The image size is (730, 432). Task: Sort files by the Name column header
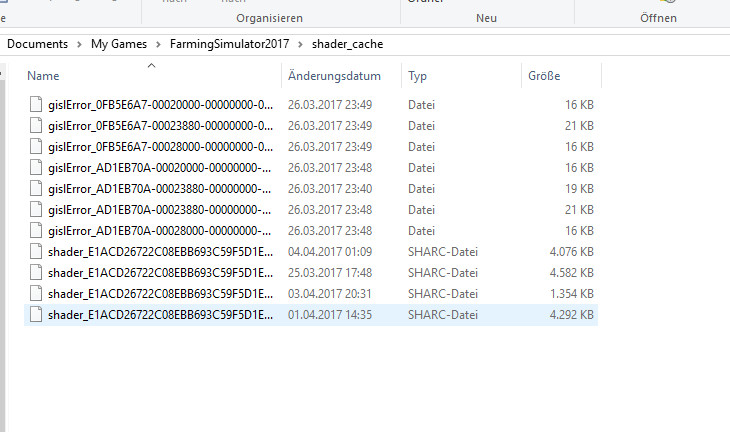coord(43,76)
